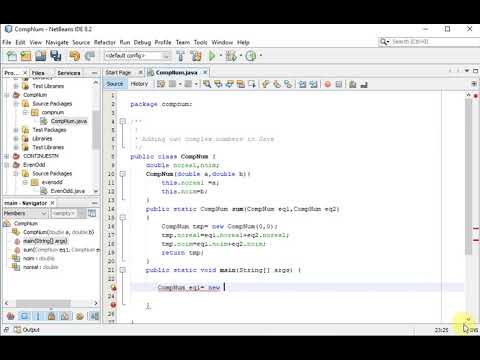This screenshot has height=360, width=480.
Task: Collapse the CompNum project node
Action: (x=7, y=95)
